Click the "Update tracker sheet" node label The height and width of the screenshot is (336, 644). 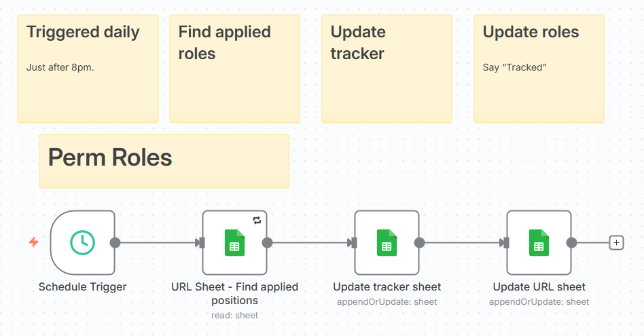pyautogui.click(x=387, y=286)
